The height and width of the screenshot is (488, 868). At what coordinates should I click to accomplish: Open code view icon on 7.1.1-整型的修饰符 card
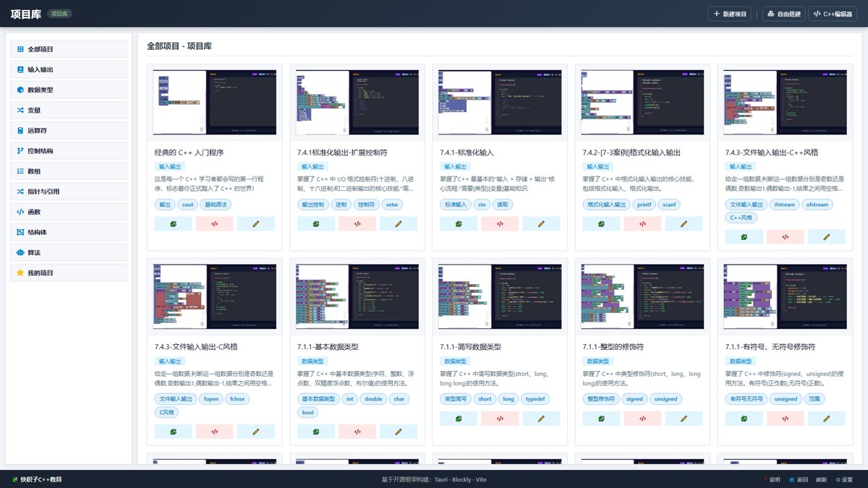pos(643,418)
